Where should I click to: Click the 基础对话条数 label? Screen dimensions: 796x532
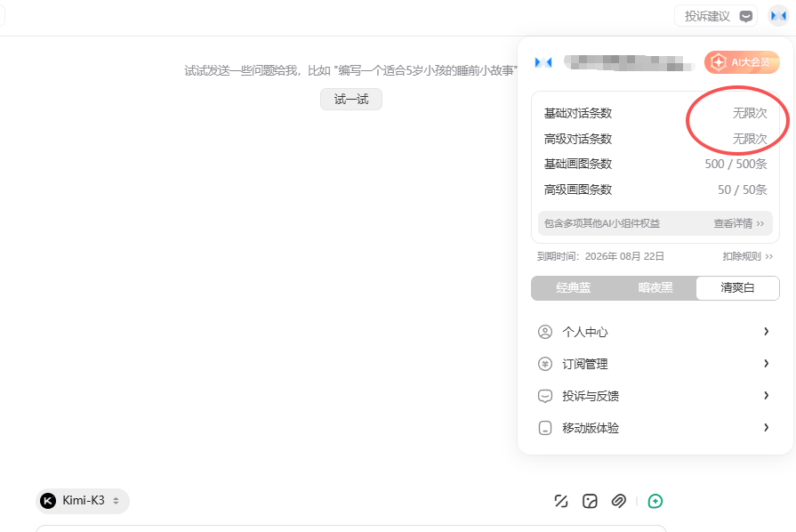pos(578,113)
